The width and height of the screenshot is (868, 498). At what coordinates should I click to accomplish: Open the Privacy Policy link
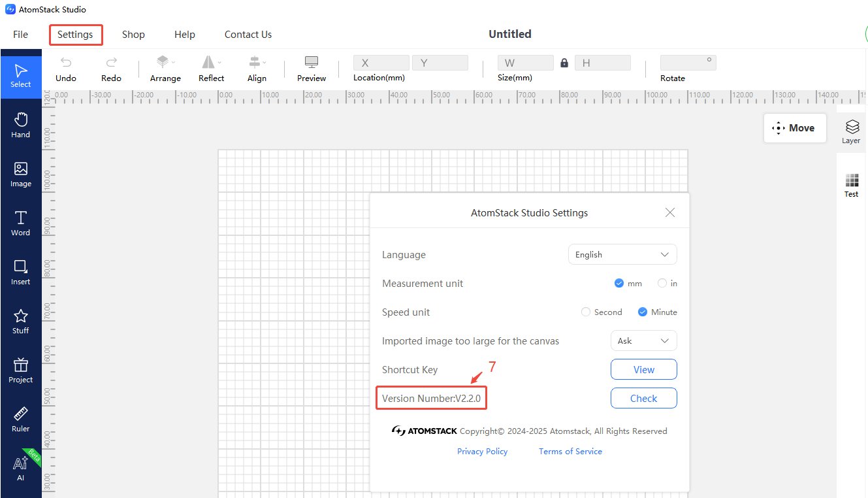click(x=482, y=452)
